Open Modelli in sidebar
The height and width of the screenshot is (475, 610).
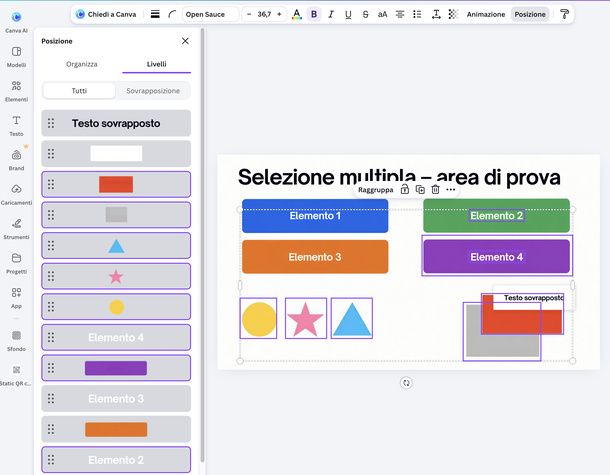[x=16, y=57]
